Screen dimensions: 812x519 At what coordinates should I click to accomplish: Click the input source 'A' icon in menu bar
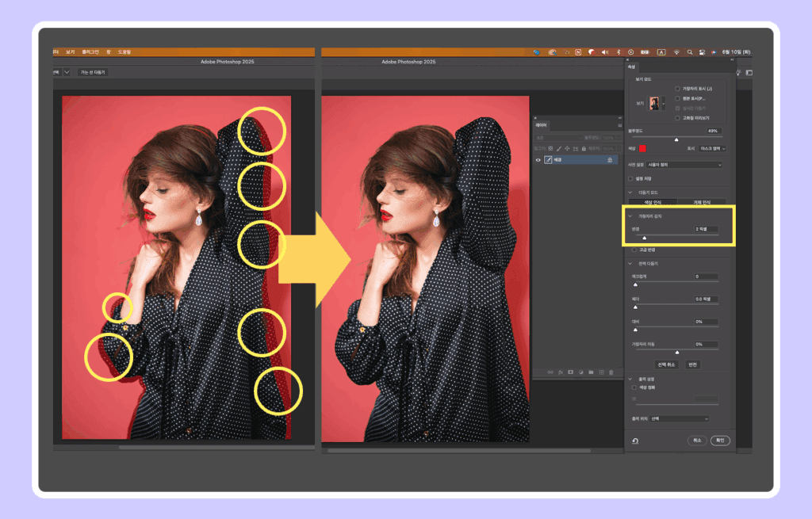pos(661,52)
